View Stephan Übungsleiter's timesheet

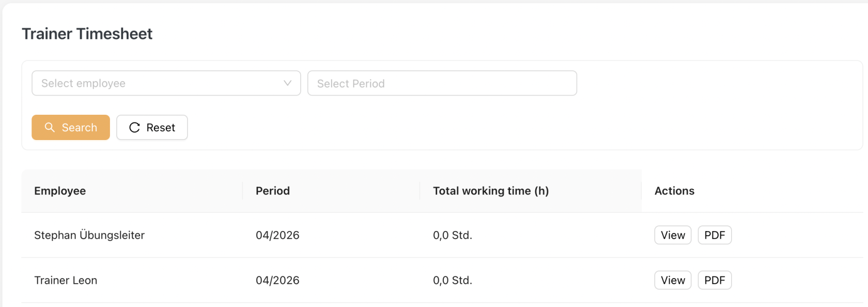(x=673, y=235)
